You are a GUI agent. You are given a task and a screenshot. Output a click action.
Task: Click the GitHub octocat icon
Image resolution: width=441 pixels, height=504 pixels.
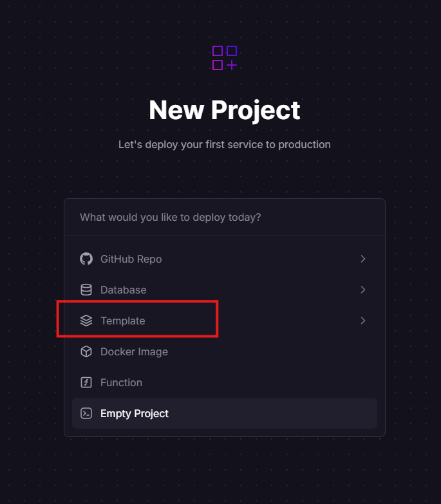click(x=86, y=259)
